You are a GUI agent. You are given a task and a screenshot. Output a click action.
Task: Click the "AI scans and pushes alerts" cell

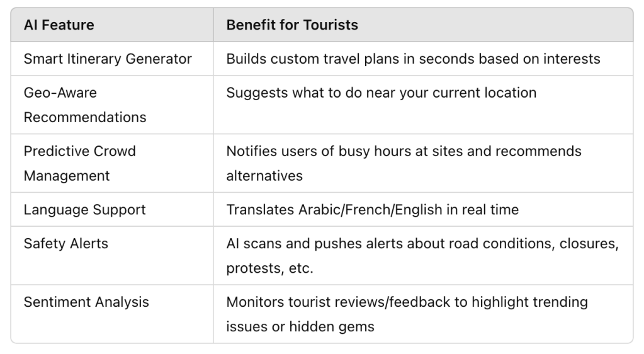422,244
